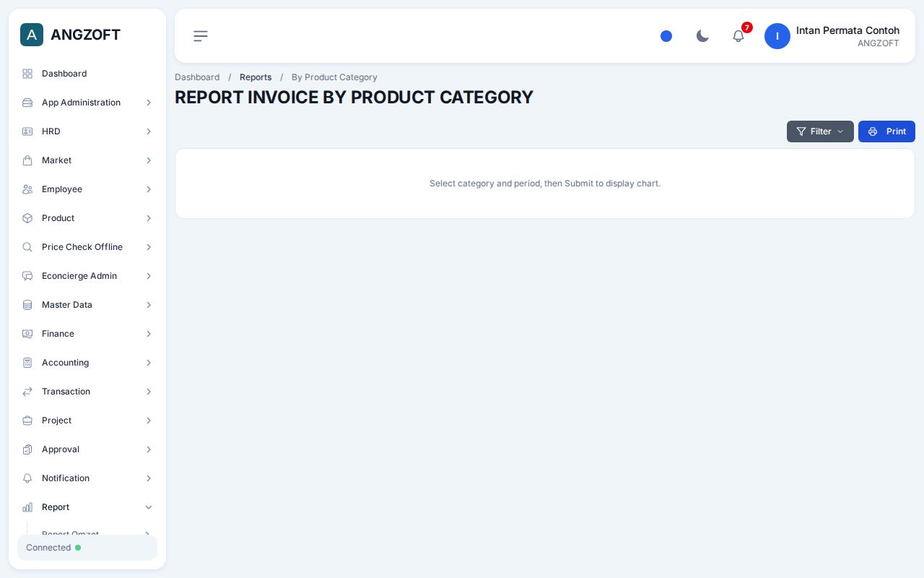Viewport: 924px width, 578px height.
Task: Click the Accounting calculator icon
Action: click(x=27, y=363)
